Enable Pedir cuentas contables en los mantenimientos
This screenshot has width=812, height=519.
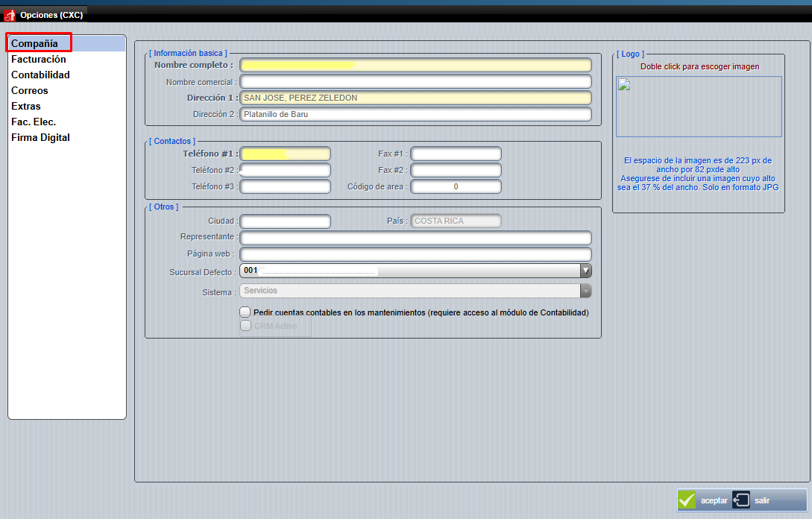pos(245,312)
